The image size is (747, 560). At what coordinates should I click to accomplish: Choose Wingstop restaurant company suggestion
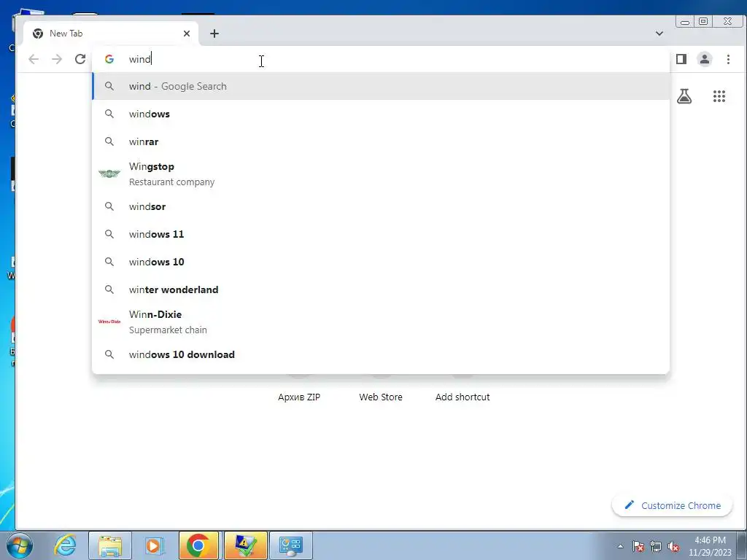pyautogui.click(x=381, y=174)
